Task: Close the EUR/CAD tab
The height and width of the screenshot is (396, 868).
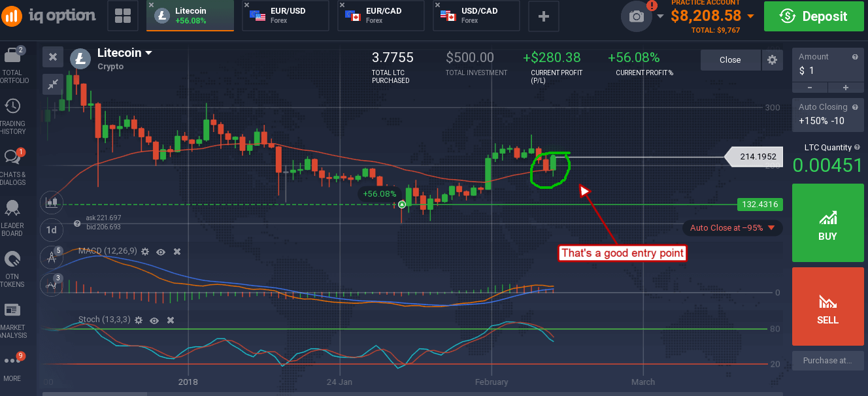Action: tap(342, 5)
